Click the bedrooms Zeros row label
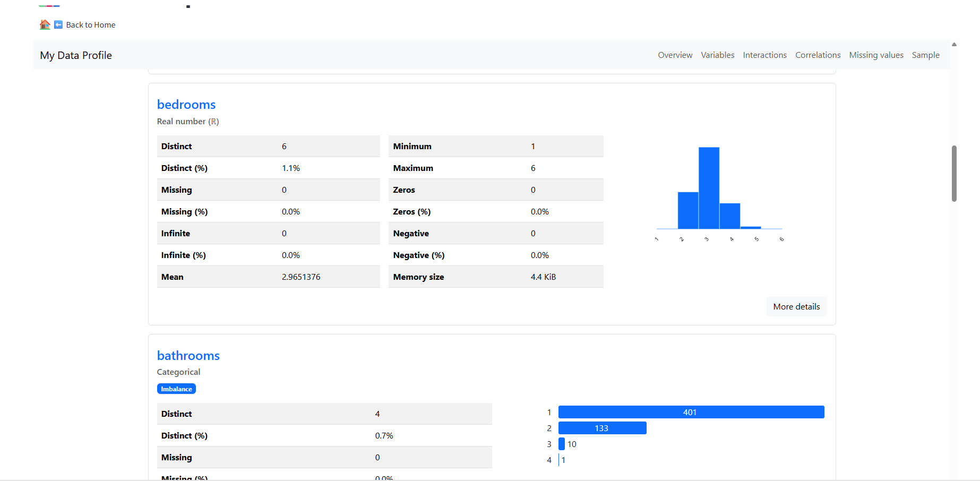 point(404,190)
